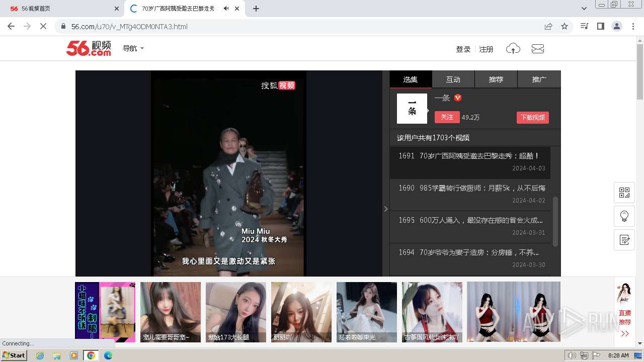Open the 紫焓173大长腿 live thumbnail
644x362 pixels.
click(x=236, y=312)
